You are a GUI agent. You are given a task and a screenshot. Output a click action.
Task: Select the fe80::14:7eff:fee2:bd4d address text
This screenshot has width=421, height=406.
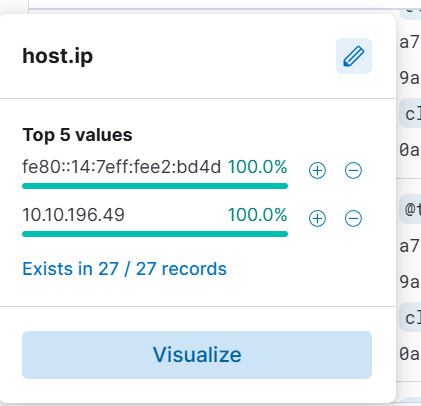pyautogui.click(x=122, y=167)
